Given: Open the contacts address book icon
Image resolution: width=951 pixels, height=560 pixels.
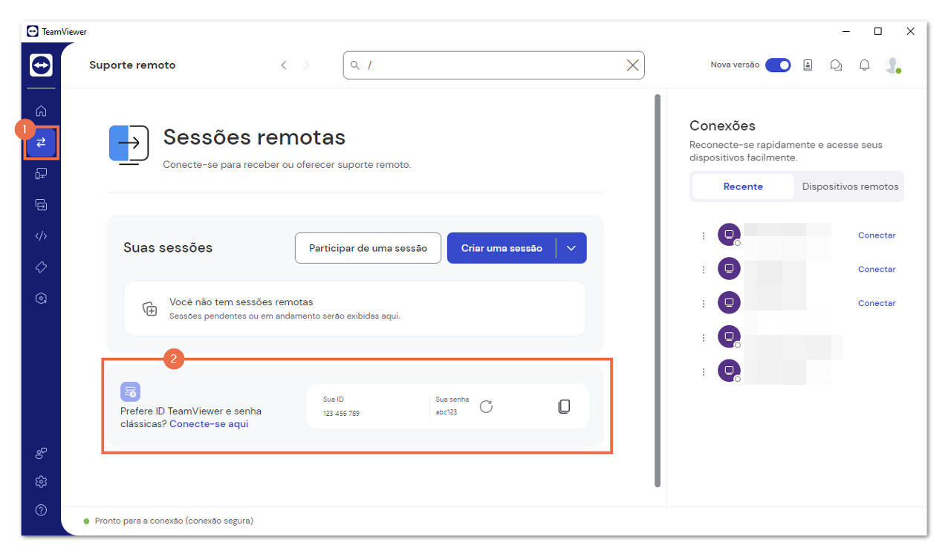Looking at the screenshot, I should pyautogui.click(x=808, y=65).
